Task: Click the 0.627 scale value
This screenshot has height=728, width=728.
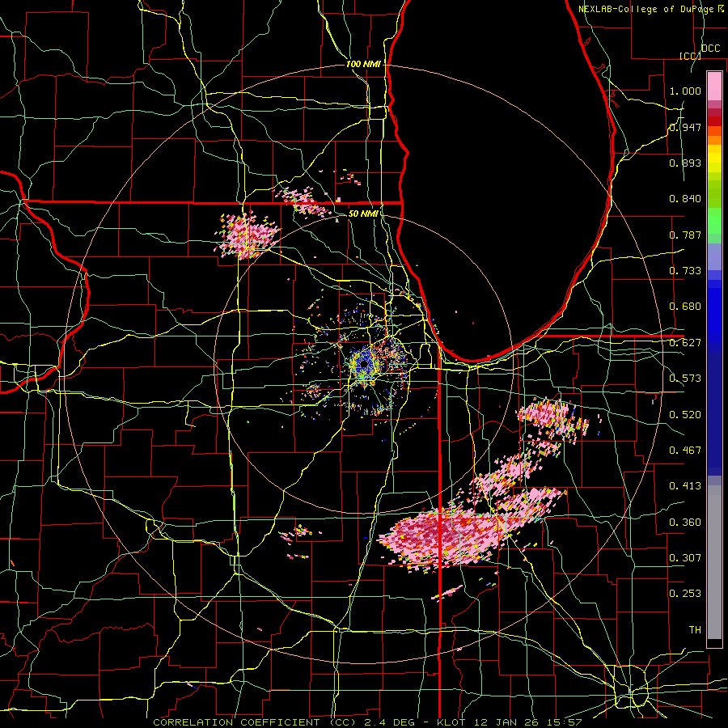Action: point(685,343)
